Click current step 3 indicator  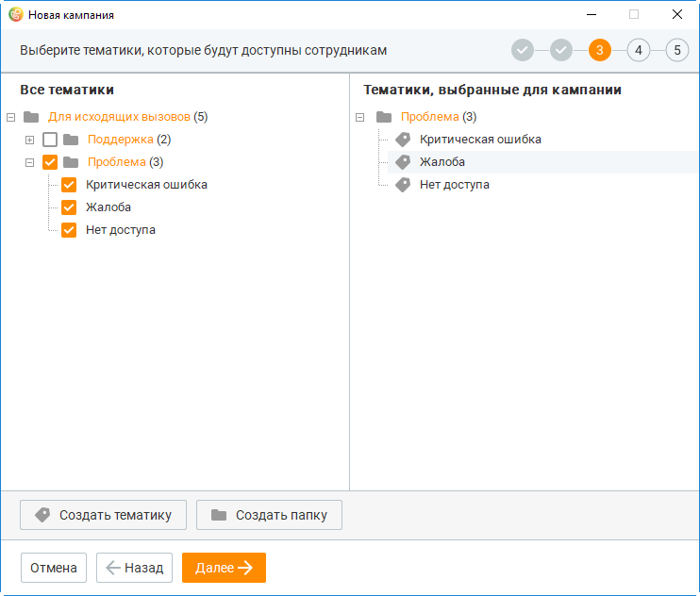pos(600,50)
